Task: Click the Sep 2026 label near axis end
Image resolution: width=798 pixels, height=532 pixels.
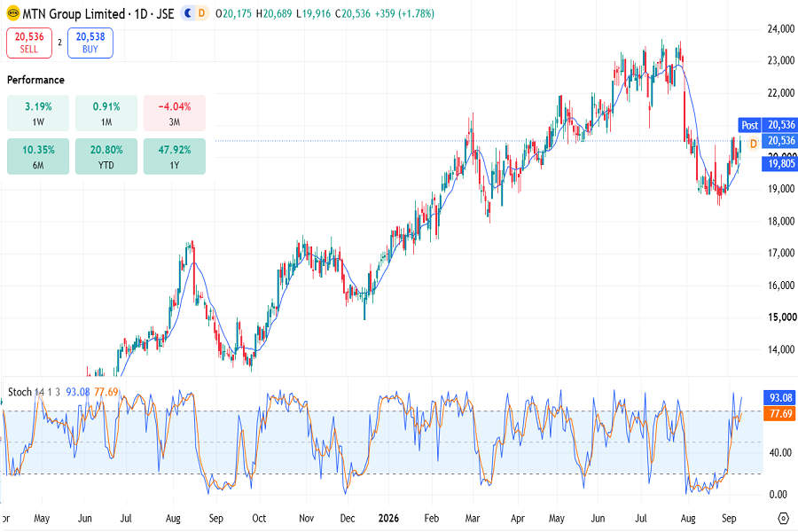Action: [729, 518]
